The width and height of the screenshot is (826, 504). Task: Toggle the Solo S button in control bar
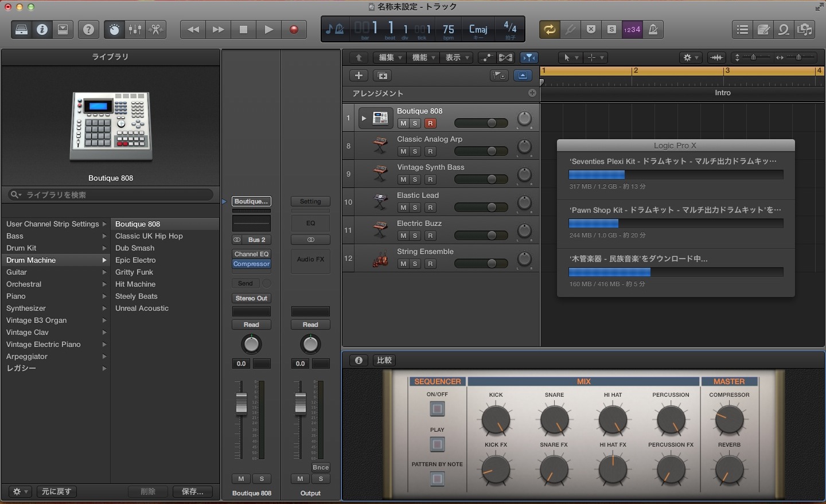point(611,30)
